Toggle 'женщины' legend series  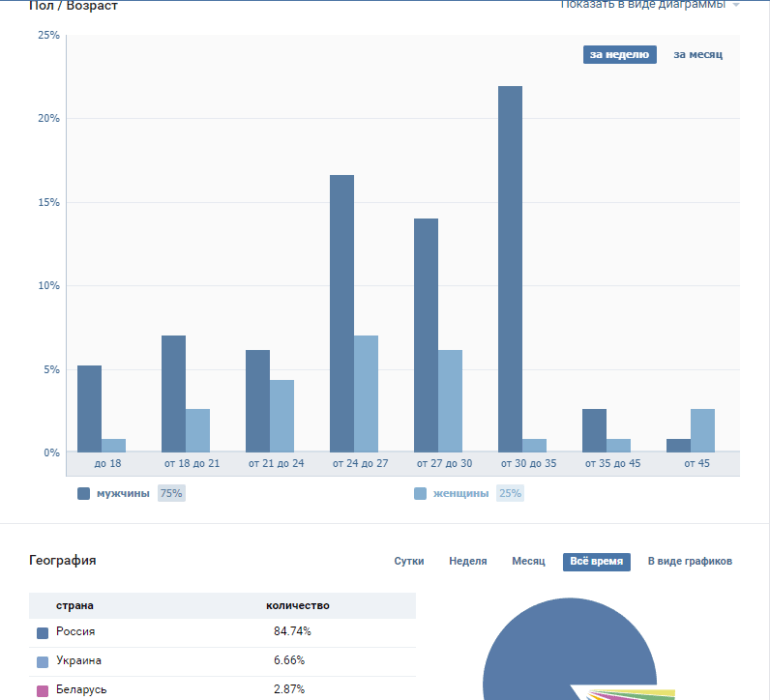click(x=461, y=493)
